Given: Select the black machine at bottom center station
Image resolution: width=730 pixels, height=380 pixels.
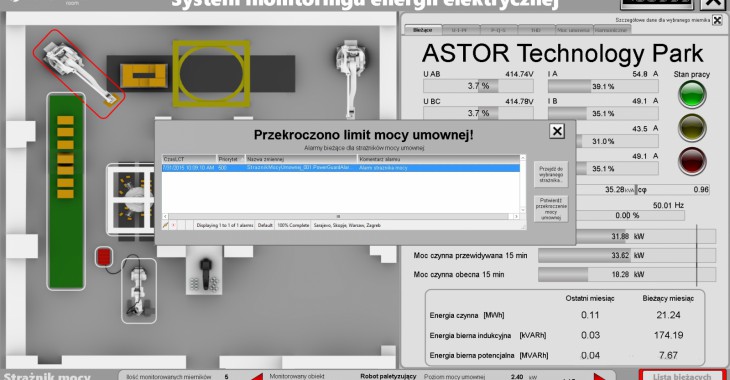Looking at the screenshot, I should pos(205,274).
